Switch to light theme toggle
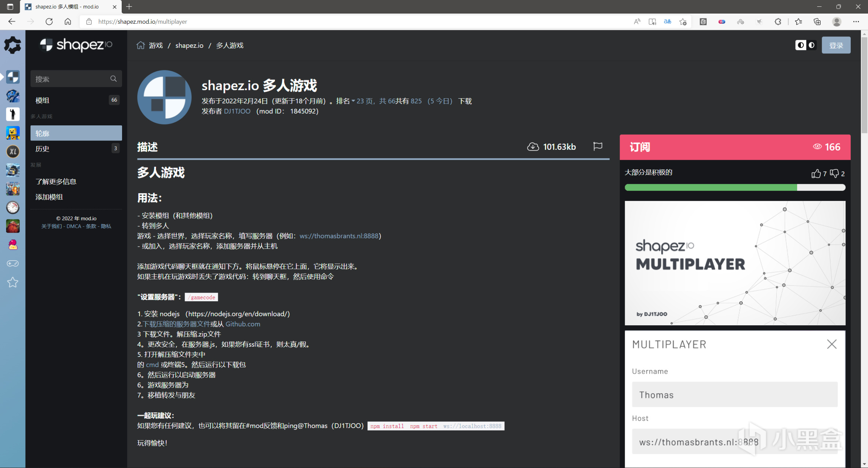 pos(801,45)
